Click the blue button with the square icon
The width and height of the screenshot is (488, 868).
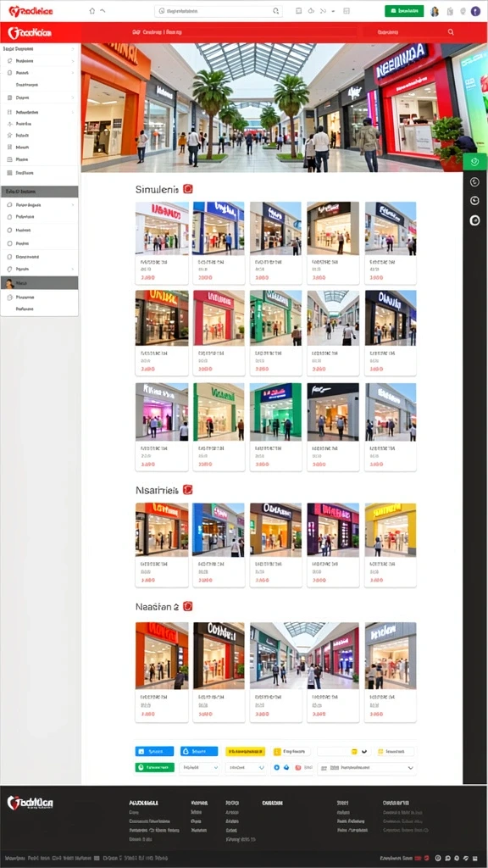coord(154,751)
